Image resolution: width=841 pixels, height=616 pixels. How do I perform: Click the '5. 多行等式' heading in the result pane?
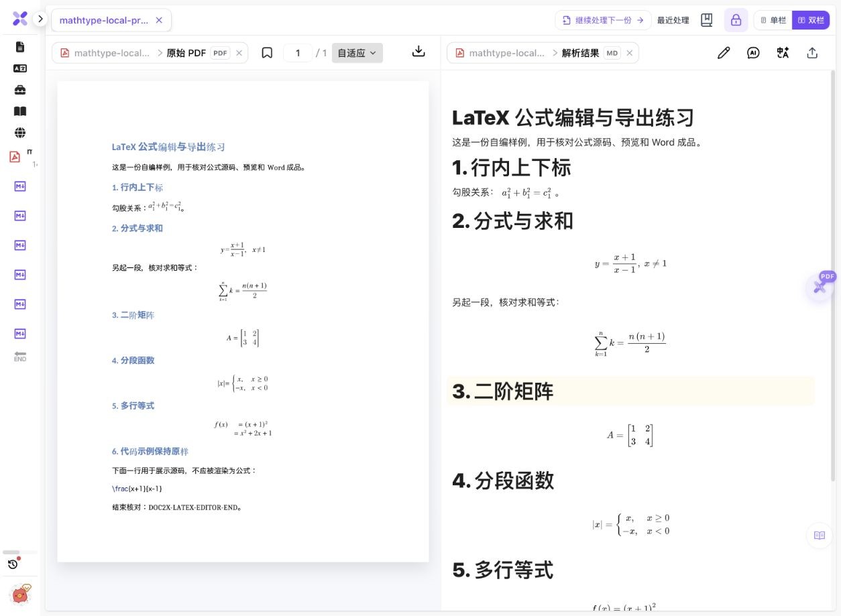click(x=503, y=570)
